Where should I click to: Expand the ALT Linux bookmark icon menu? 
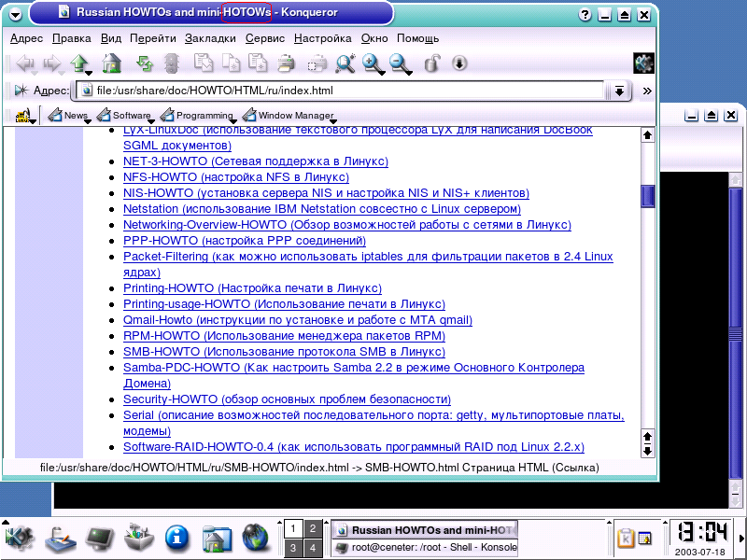[x=25, y=116]
